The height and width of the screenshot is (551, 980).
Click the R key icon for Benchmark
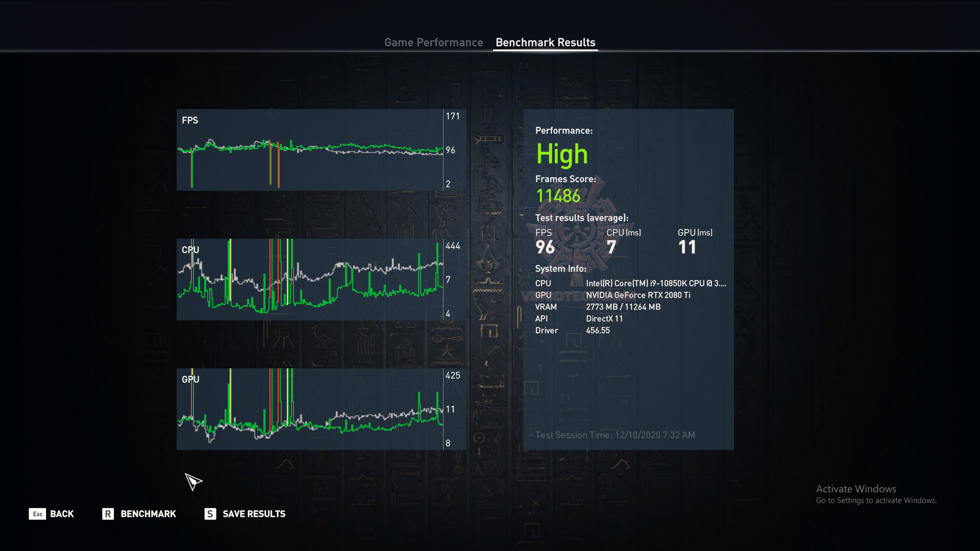point(108,514)
